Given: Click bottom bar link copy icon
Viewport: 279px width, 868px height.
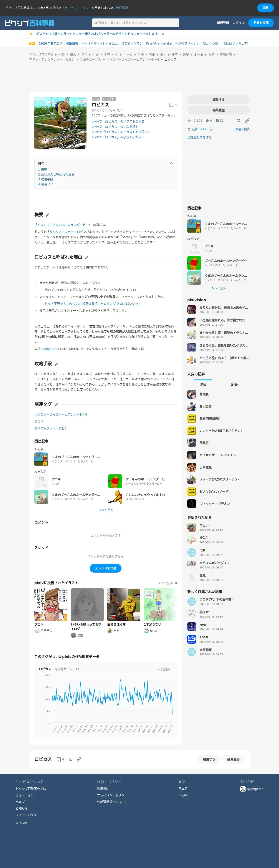Looking at the screenshot, I should point(79,759).
